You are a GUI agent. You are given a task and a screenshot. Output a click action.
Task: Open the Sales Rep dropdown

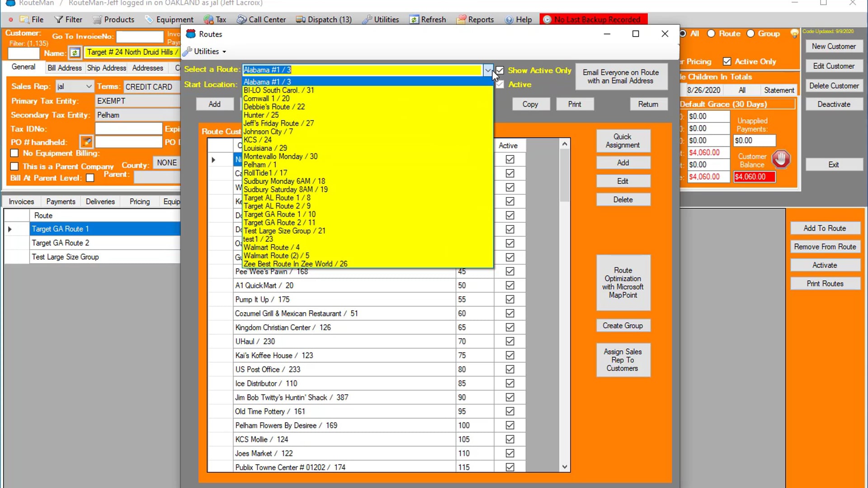89,86
